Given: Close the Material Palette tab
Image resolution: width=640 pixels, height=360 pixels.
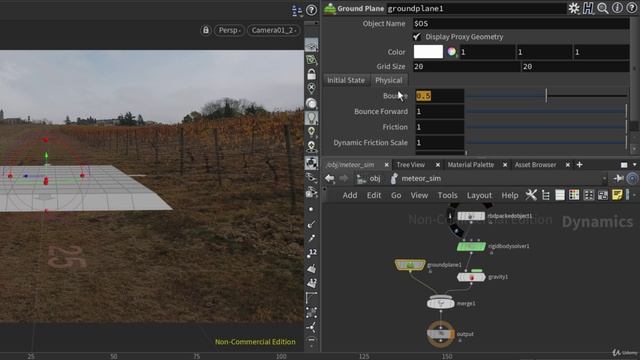Looking at the screenshot, I should pos(505,165).
